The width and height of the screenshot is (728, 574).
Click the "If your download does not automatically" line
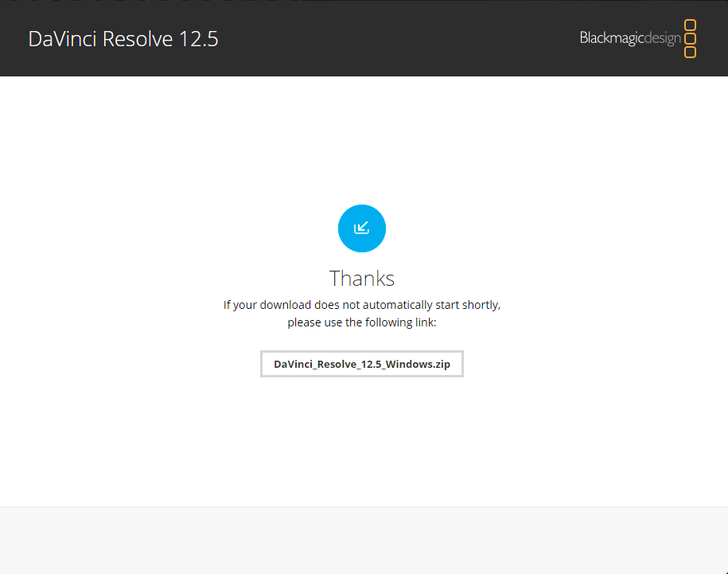(362, 305)
